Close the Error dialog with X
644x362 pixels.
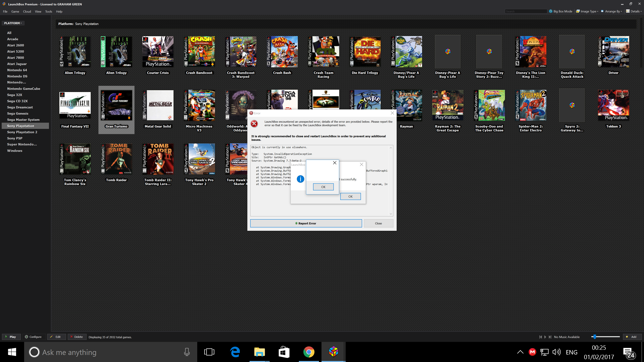[392, 113]
